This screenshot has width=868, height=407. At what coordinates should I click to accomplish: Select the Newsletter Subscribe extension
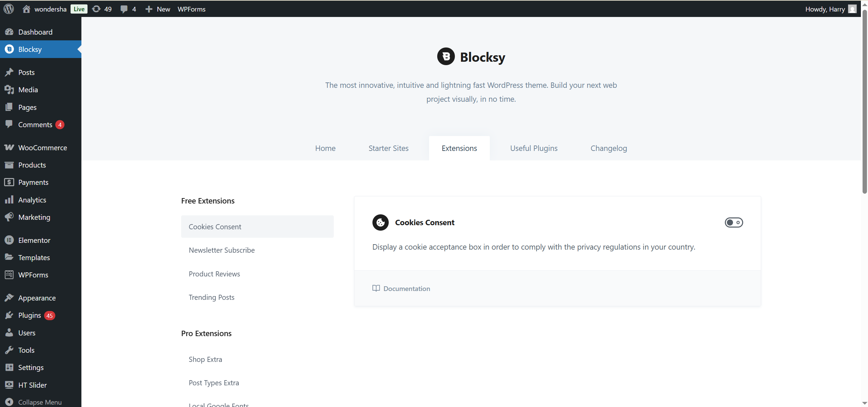pyautogui.click(x=221, y=250)
